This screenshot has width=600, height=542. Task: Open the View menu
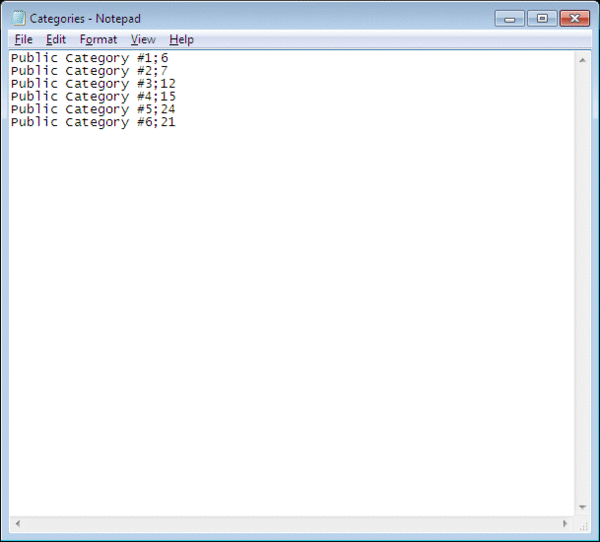(x=143, y=39)
